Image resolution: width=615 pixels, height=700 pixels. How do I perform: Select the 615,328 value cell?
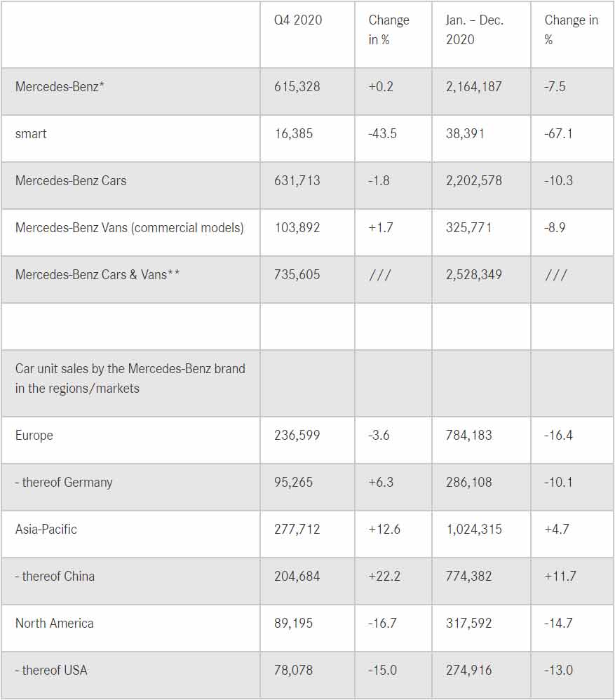(297, 87)
